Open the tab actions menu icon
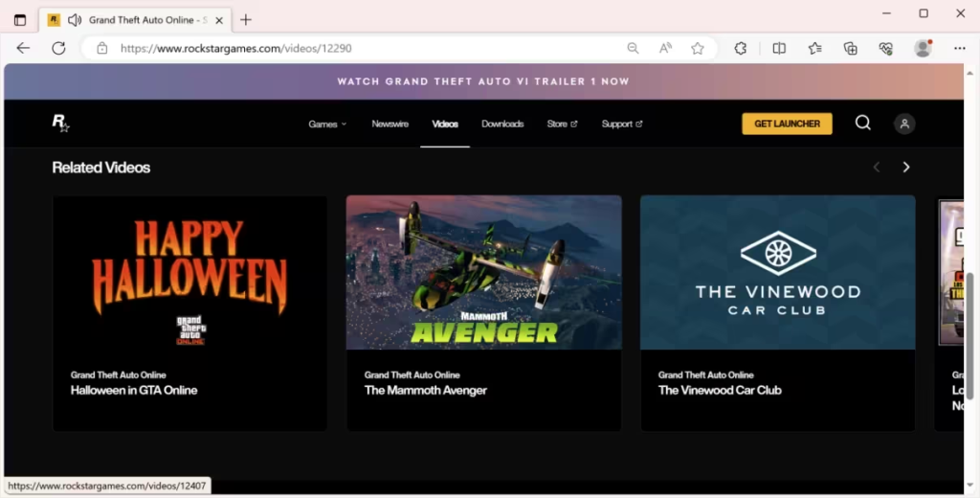Image resolution: width=980 pixels, height=498 pixels. [x=20, y=20]
